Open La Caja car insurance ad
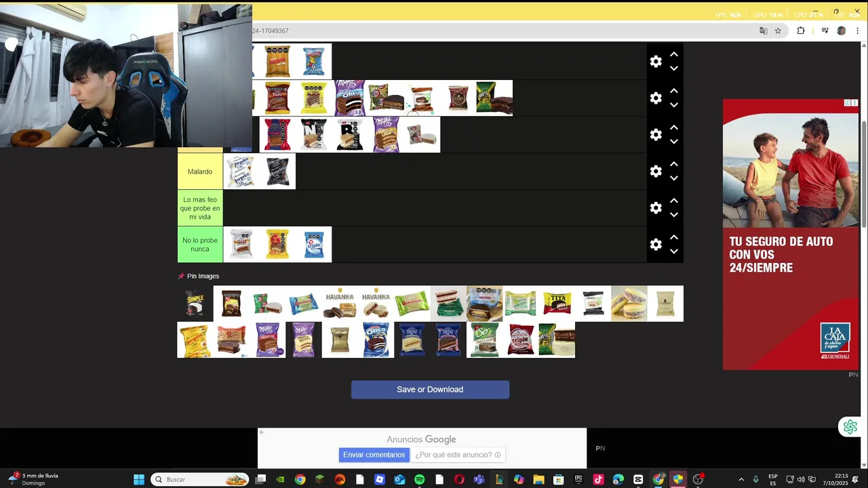868x488 pixels. click(x=791, y=235)
